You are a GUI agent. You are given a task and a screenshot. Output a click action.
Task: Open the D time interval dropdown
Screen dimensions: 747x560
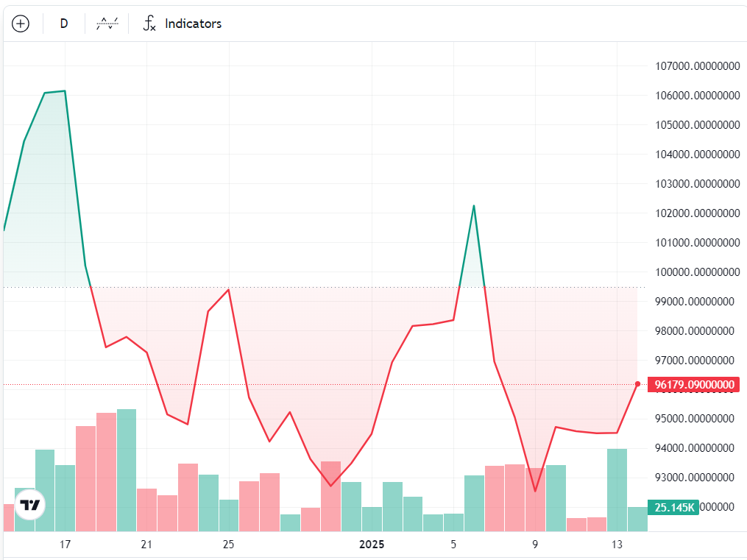point(64,24)
